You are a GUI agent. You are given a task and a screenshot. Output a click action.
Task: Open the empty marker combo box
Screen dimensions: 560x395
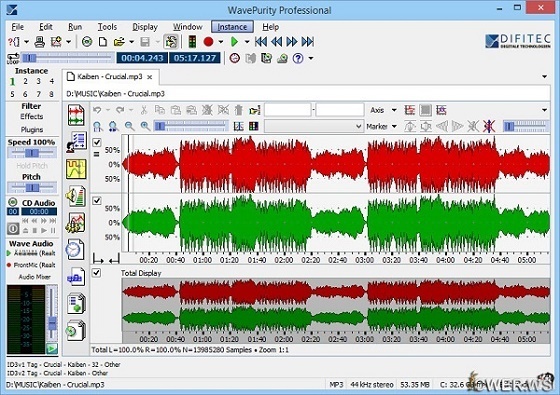(x=314, y=126)
